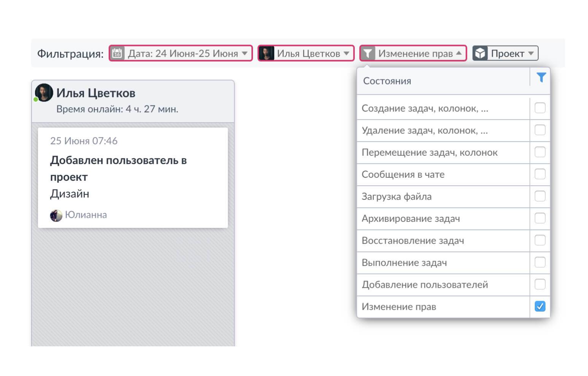Click the cube icon in Проект filter
Viewport: 588px width, 376px height.
coord(480,53)
